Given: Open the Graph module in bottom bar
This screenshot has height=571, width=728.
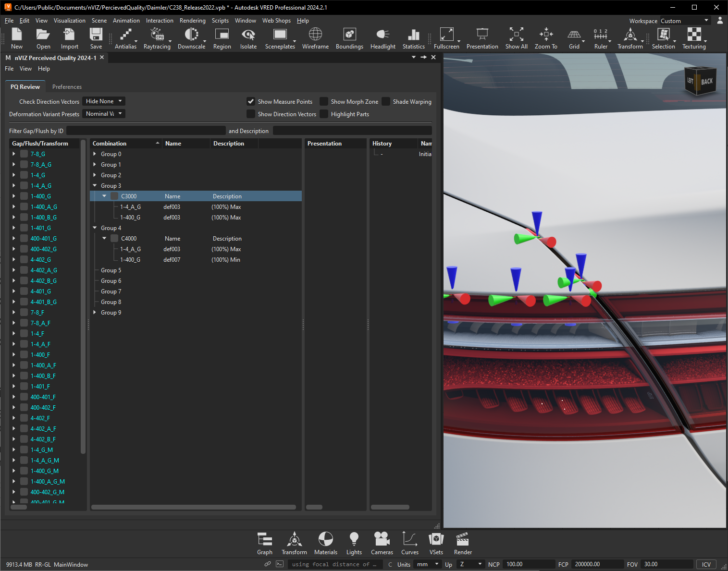Looking at the screenshot, I should coord(265,544).
